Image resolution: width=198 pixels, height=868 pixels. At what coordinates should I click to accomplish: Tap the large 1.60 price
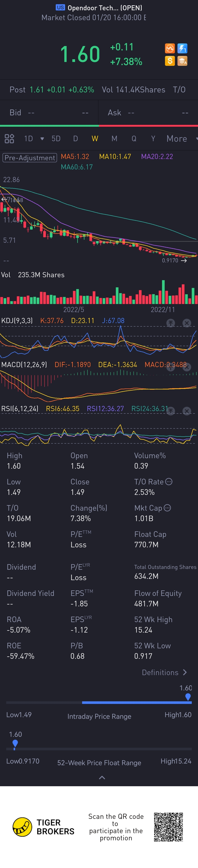click(x=80, y=54)
